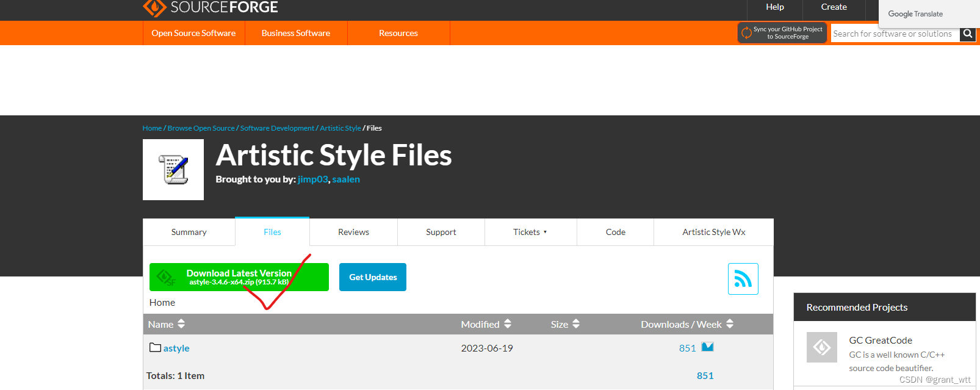The height and width of the screenshot is (390, 980).
Task: Sort files by Modified column
Action: pos(486,324)
